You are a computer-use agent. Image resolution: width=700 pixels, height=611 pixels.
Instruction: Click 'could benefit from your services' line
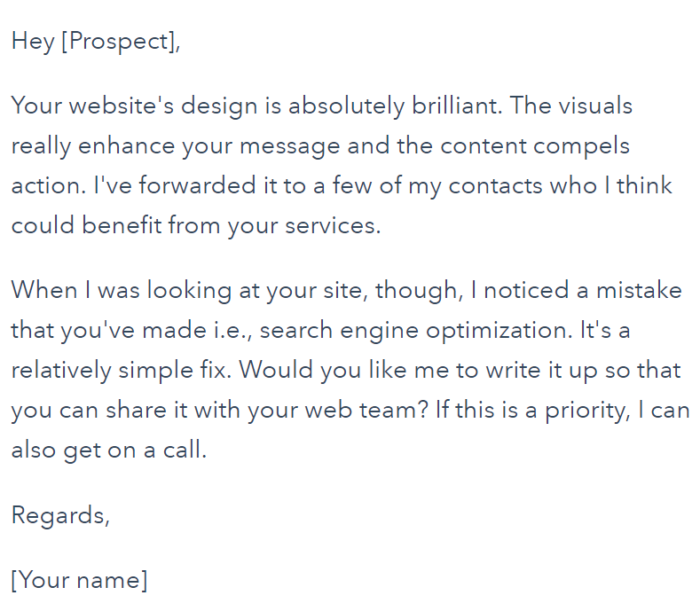(196, 225)
